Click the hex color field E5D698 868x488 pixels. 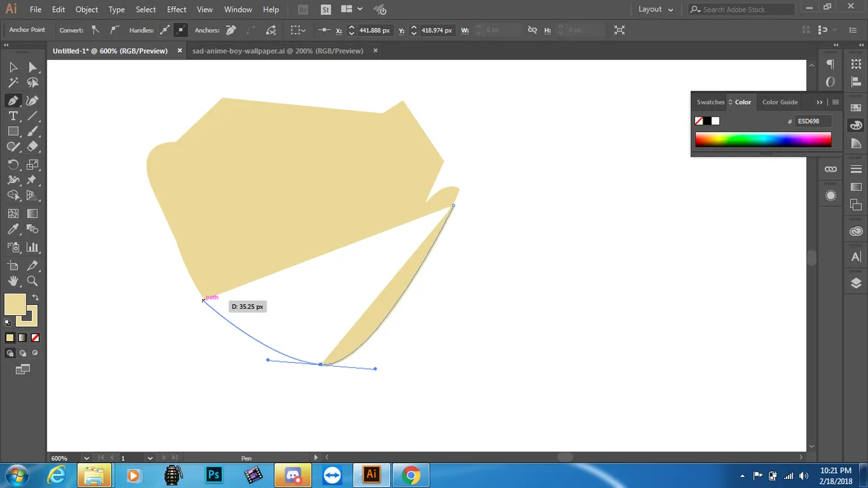[x=812, y=121]
